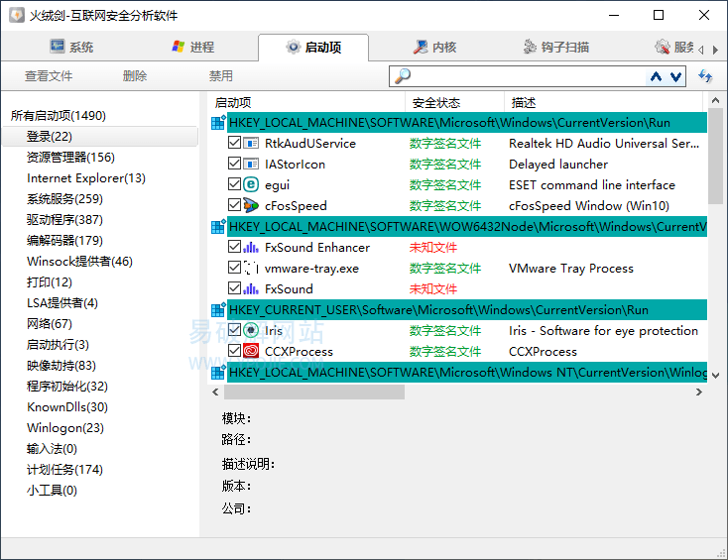The height and width of the screenshot is (560, 728).
Task: Uncheck the RtkAudUService startup item
Action: point(234,143)
